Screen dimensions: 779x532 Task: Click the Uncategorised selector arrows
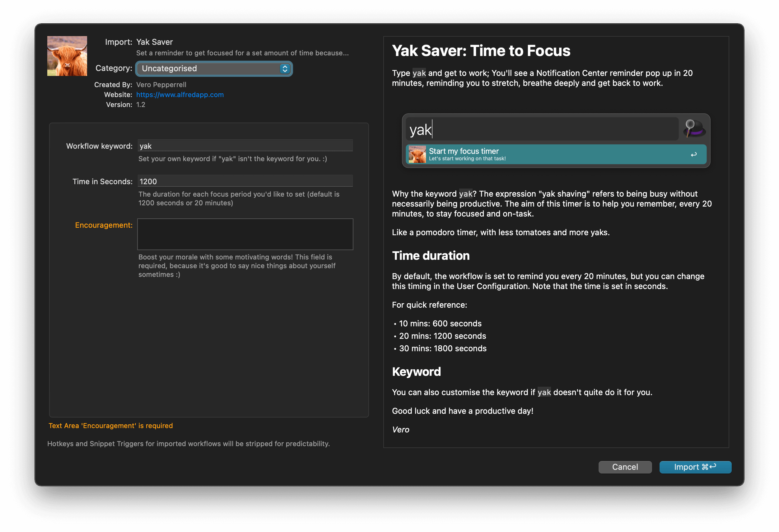[x=285, y=68]
